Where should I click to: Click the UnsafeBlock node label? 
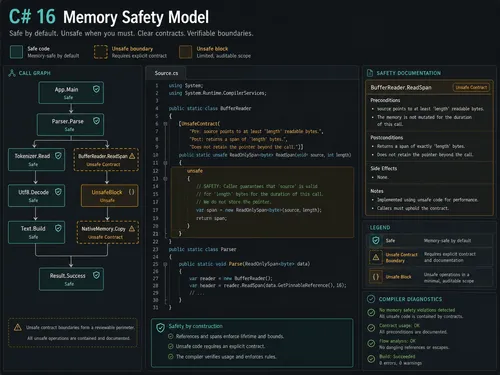(x=107, y=192)
